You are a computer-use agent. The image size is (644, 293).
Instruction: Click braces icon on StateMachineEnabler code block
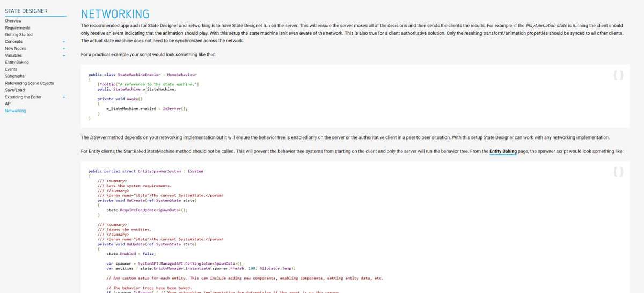pyautogui.click(x=618, y=76)
